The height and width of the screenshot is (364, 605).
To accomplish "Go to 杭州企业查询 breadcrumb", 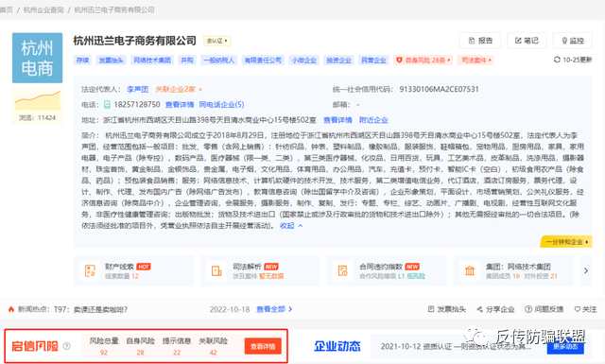I will pos(43,9).
